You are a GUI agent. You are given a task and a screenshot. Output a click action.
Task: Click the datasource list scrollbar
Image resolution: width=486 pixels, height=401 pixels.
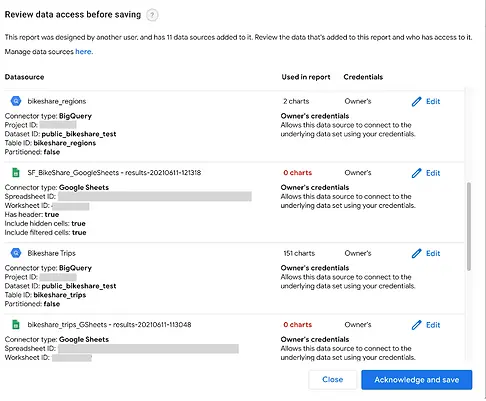pos(469,226)
